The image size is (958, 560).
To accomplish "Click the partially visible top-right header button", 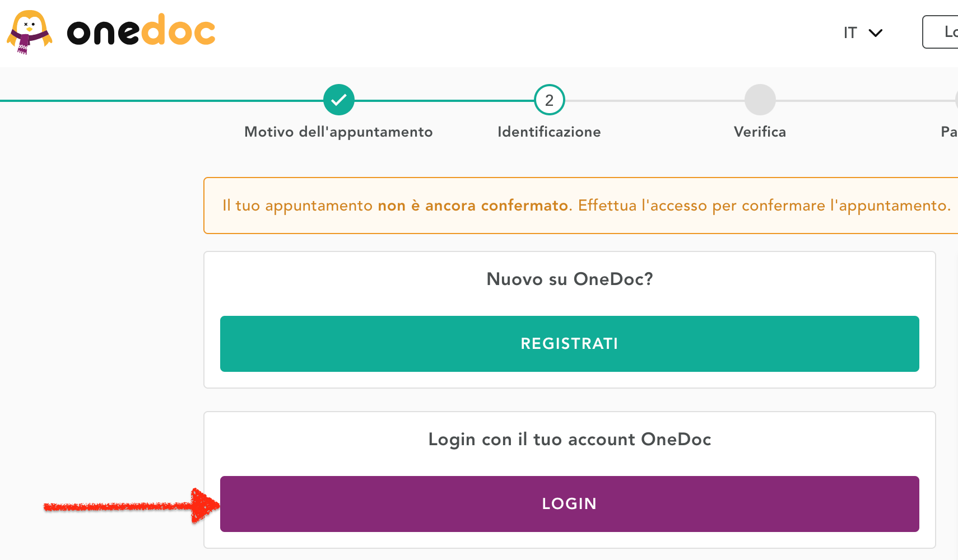I will point(942,32).
